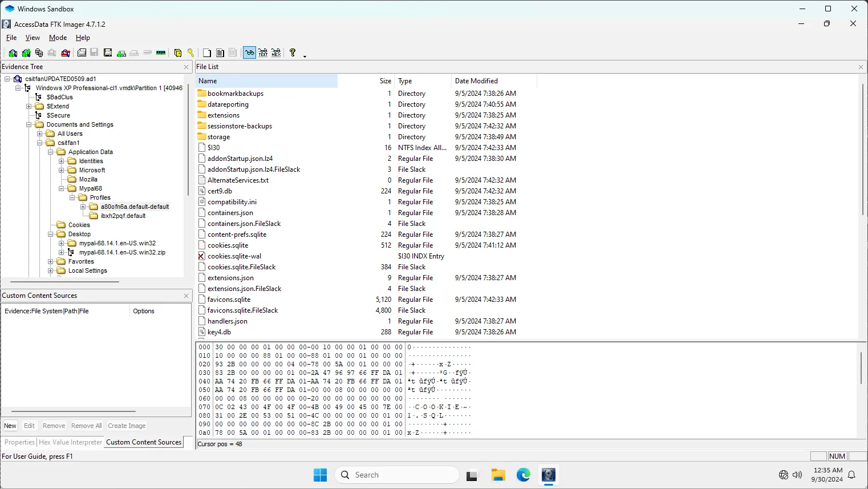Viewport: 868px width, 489px height.
Task: Click the bookmarkbackups folder icon
Action: tap(201, 93)
